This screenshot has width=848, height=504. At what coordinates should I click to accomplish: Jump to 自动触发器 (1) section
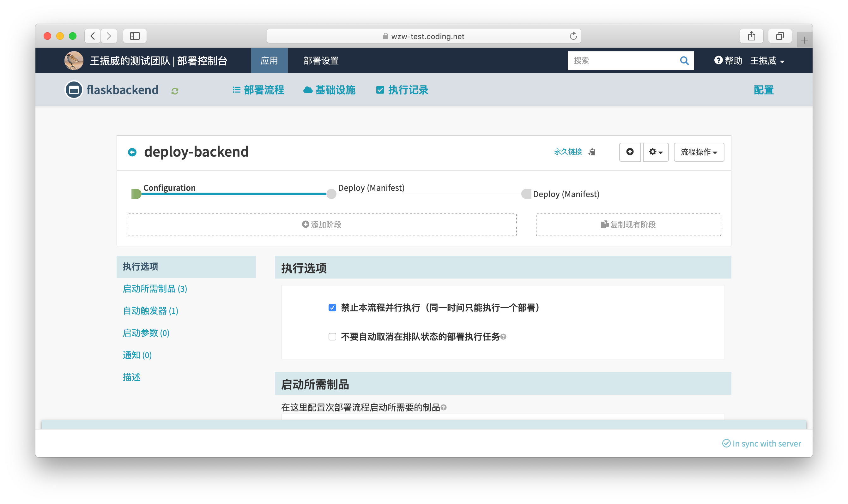click(x=150, y=311)
